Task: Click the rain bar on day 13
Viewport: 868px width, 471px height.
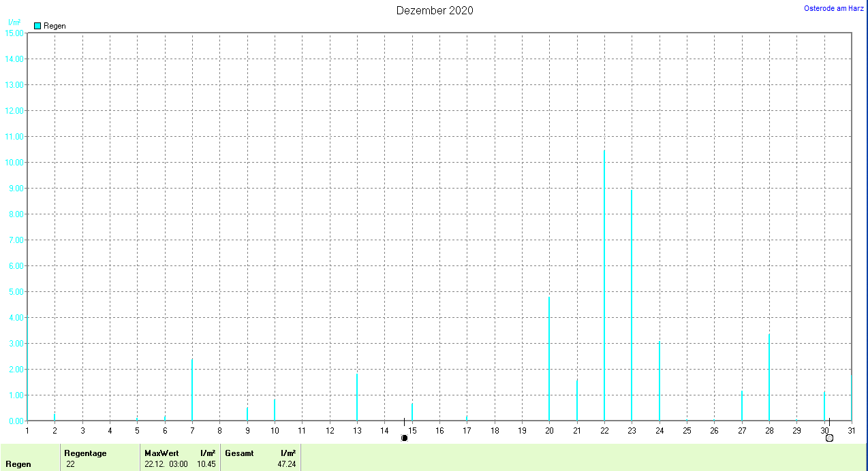Action: click(x=357, y=397)
